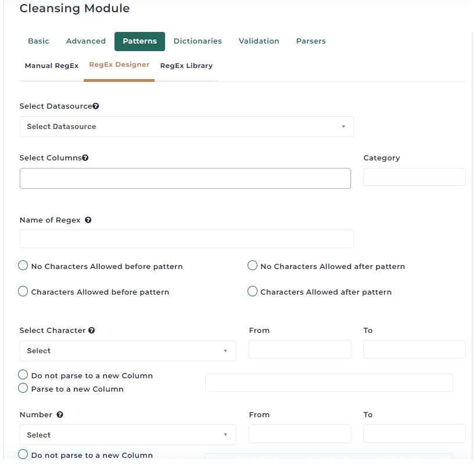Open the Validation tab
The image size is (476, 466).
tap(259, 41)
